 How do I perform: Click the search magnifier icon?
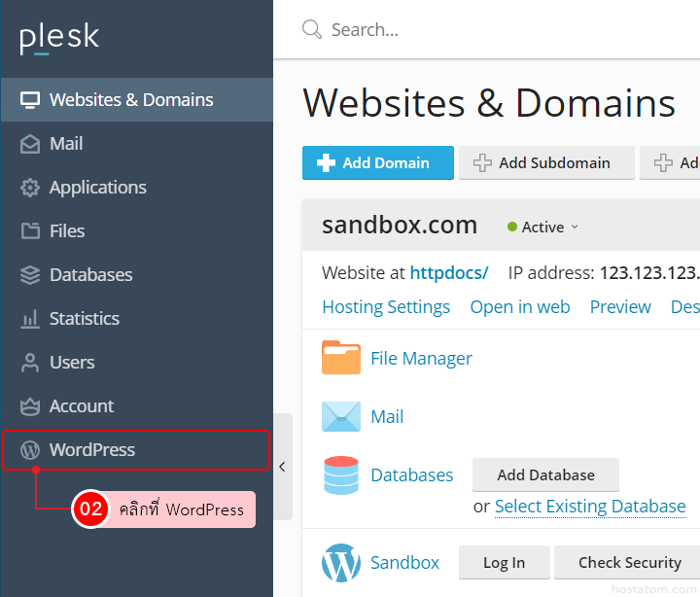pyautogui.click(x=312, y=29)
